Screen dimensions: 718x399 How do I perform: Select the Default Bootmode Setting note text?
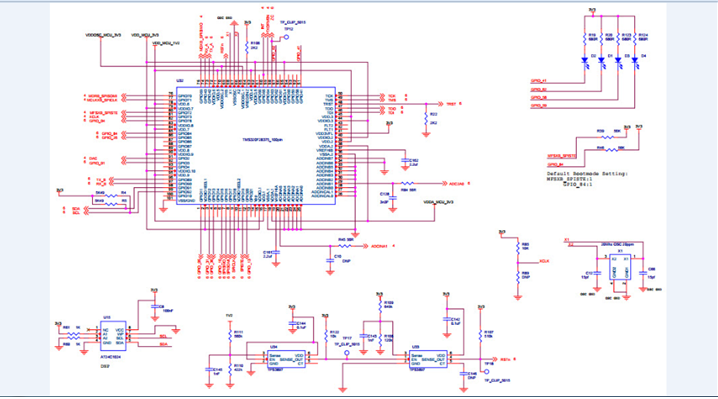coord(587,174)
